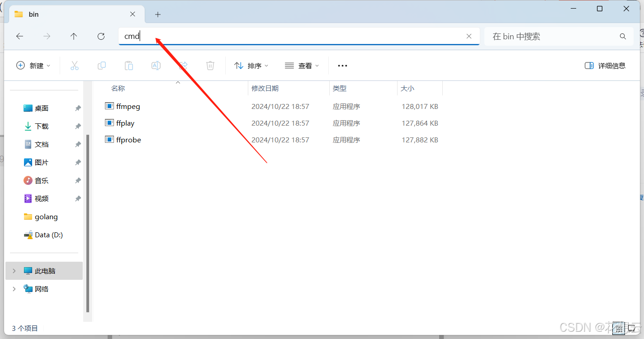
Task: Expand the 网络 tree node
Action: pyautogui.click(x=14, y=289)
